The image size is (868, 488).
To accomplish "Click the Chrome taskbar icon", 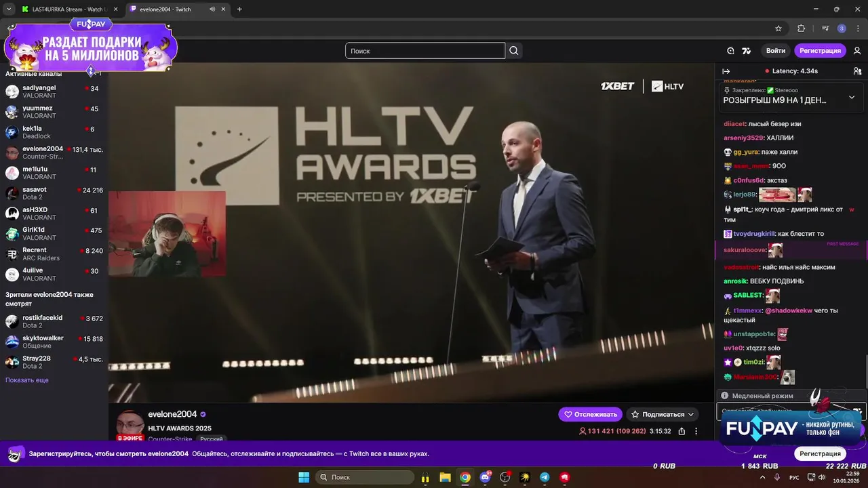I will (465, 477).
